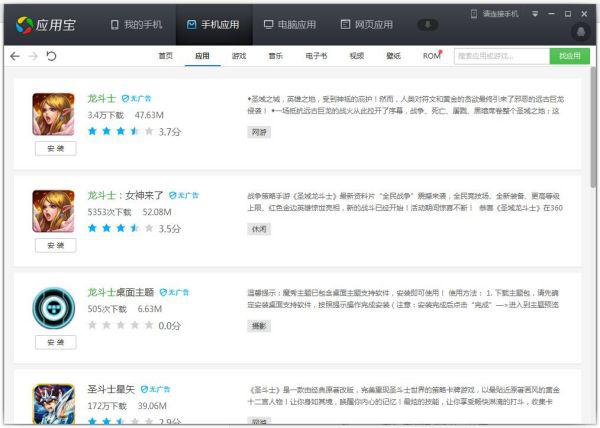This screenshot has height=428, width=600.
Task: Open the 龙斗士：女神来了 title link
Action: pos(126,195)
